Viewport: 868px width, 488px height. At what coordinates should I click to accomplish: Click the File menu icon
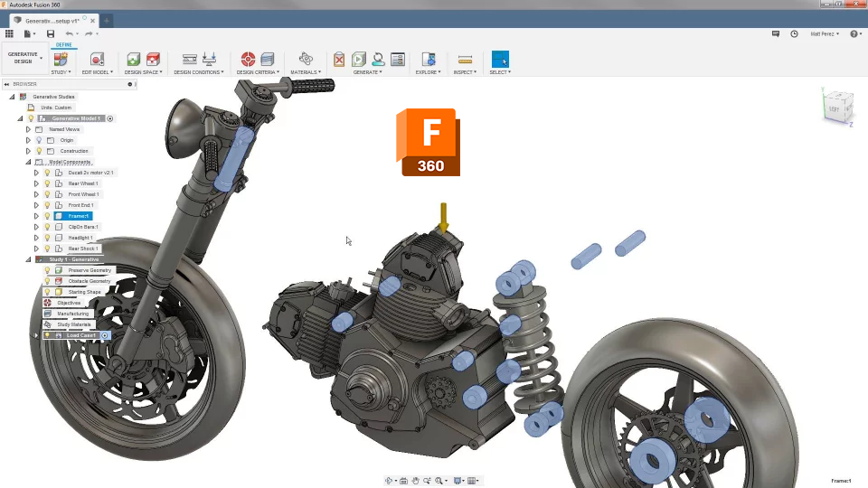coord(27,33)
